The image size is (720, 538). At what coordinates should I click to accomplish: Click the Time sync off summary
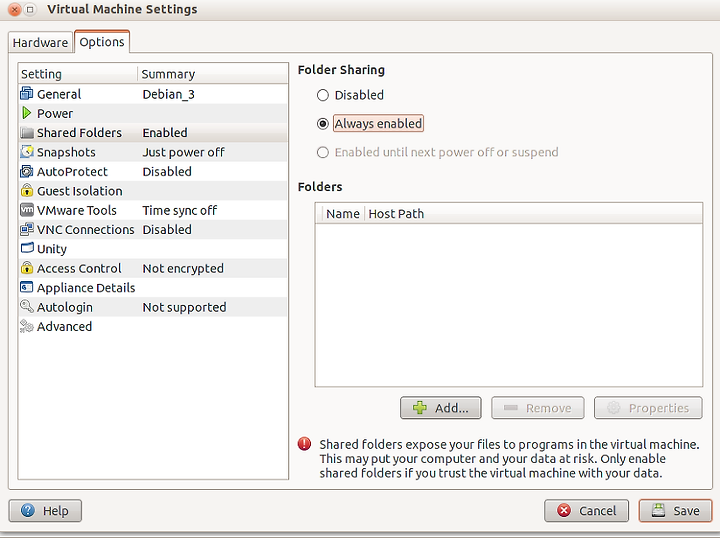pos(180,210)
